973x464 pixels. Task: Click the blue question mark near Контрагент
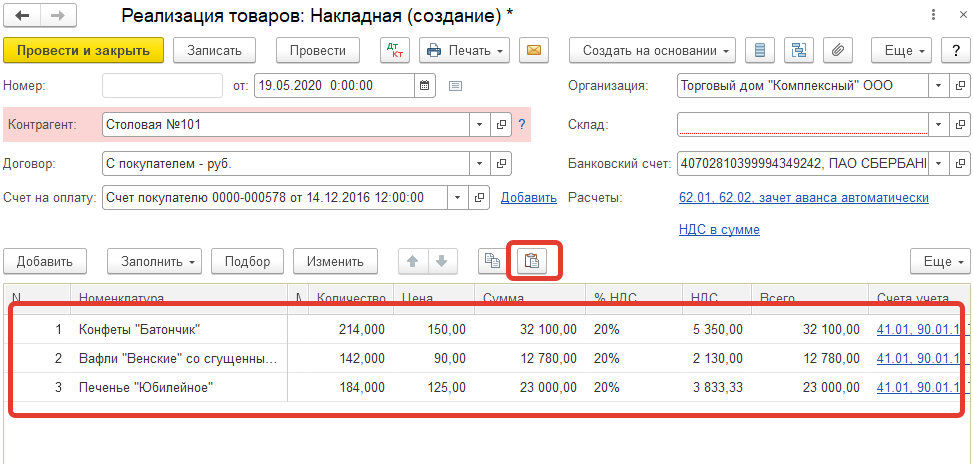pos(522,125)
